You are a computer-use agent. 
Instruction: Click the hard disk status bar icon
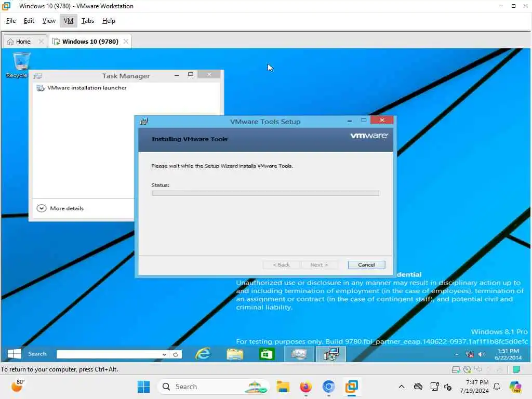tap(456, 369)
